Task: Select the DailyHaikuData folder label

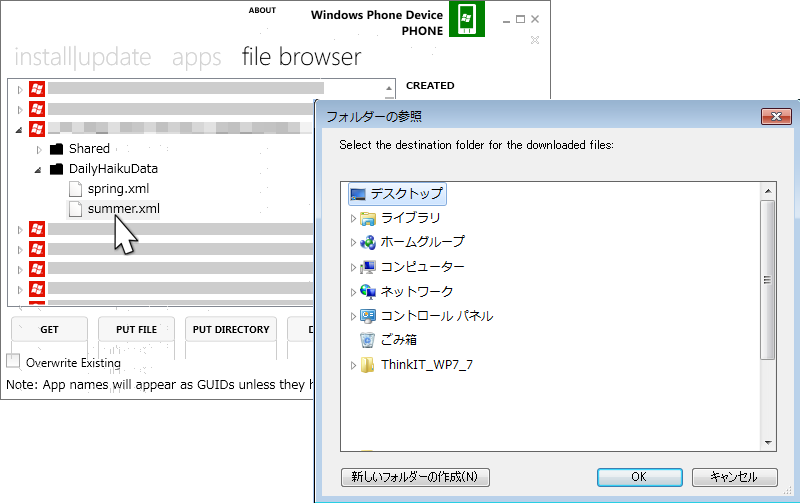Action: (x=113, y=168)
